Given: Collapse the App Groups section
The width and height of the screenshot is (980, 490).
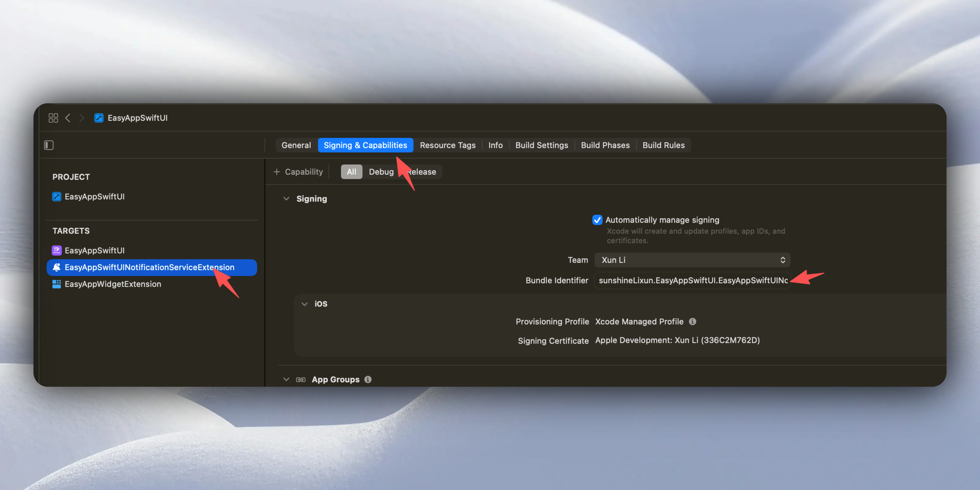Looking at the screenshot, I should click(x=286, y=379).
